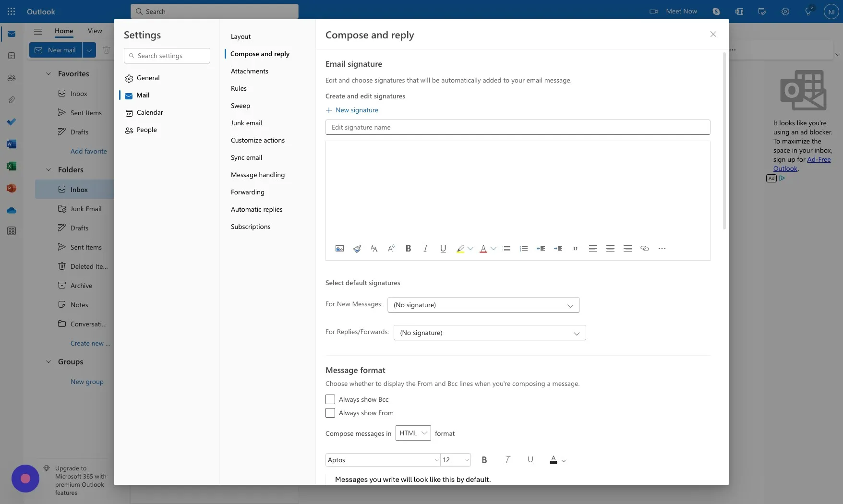Open the app launcher grid
This screenshot has height=504, width=843.
[11, 12]
